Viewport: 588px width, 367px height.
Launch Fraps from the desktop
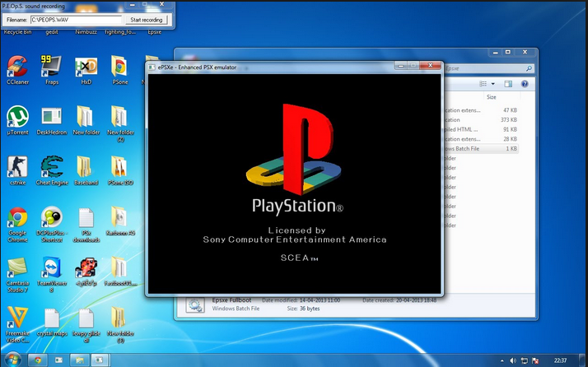[52, 70]
